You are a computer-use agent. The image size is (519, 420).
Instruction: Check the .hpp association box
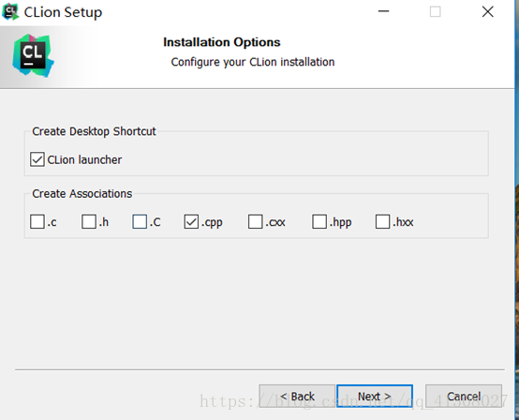319,221
